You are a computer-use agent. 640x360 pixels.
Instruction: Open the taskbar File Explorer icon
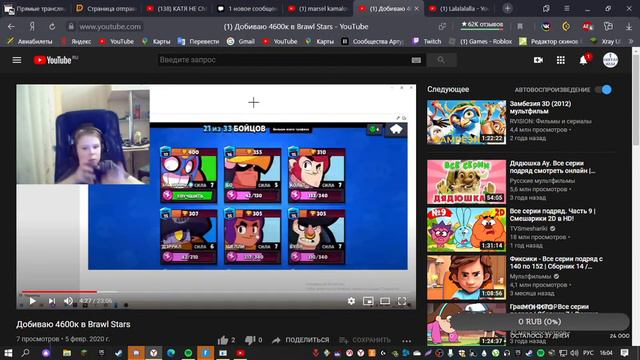[67, 353]
